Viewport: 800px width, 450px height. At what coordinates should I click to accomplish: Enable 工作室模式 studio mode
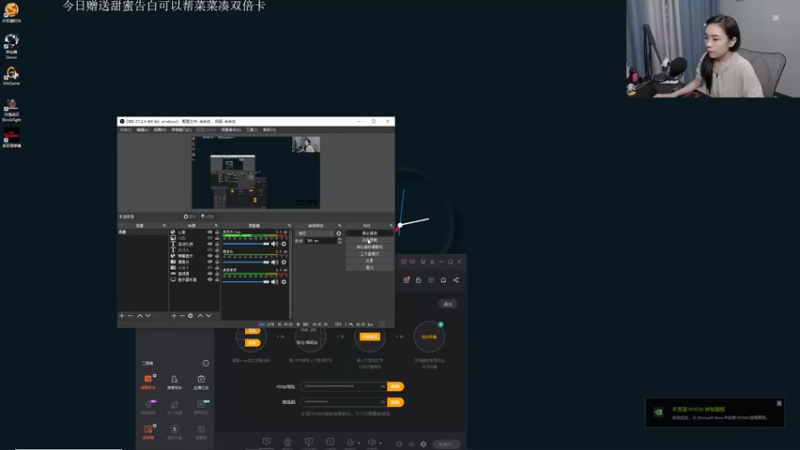click(369, 254)
